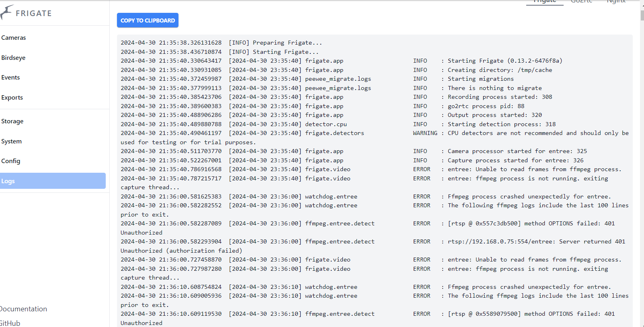Screen dimensions: 644x327
Task: Click 'Output process started: 320' message
Action: click(495, 115)
